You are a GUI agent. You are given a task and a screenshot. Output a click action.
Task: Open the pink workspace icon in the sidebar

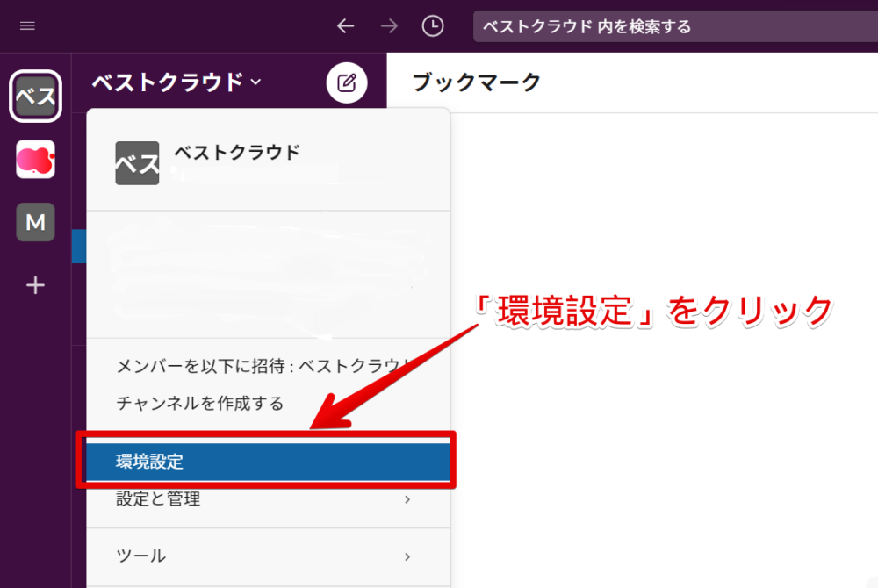35,160
